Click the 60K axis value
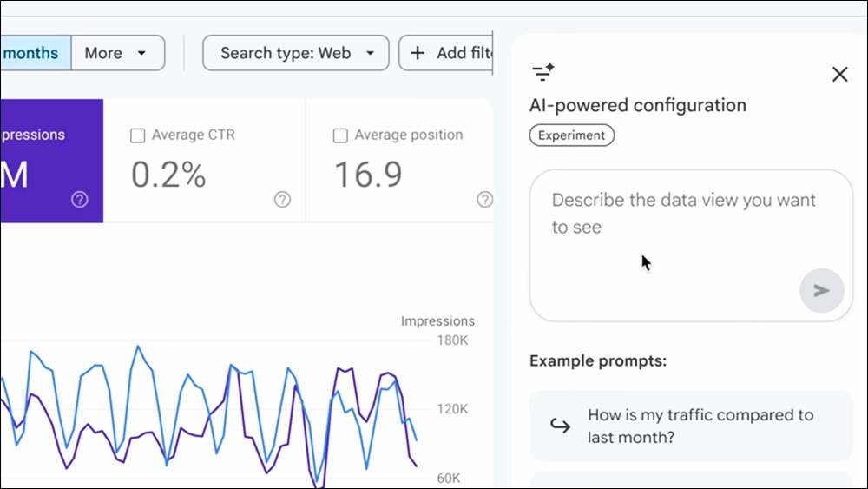868x489 pixels. (x=449, y=478)
